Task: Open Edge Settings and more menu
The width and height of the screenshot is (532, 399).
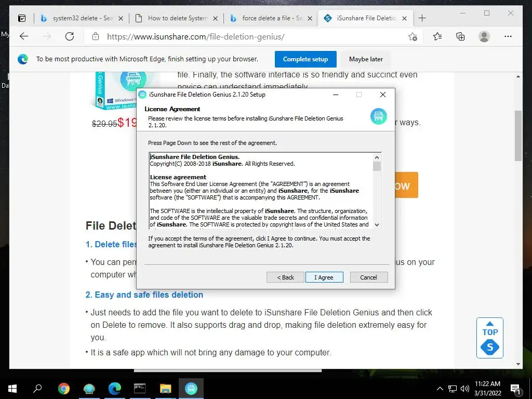Action: (x=508, y=36)
